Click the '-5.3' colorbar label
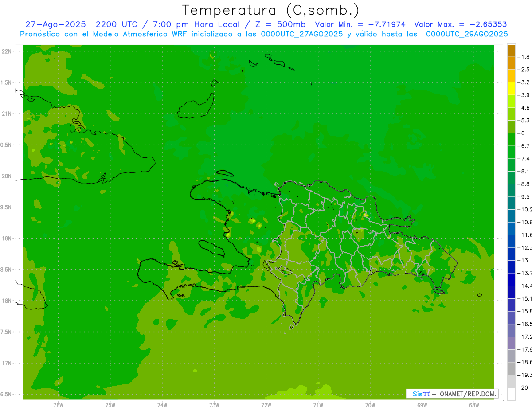 (x=524, y=120)
